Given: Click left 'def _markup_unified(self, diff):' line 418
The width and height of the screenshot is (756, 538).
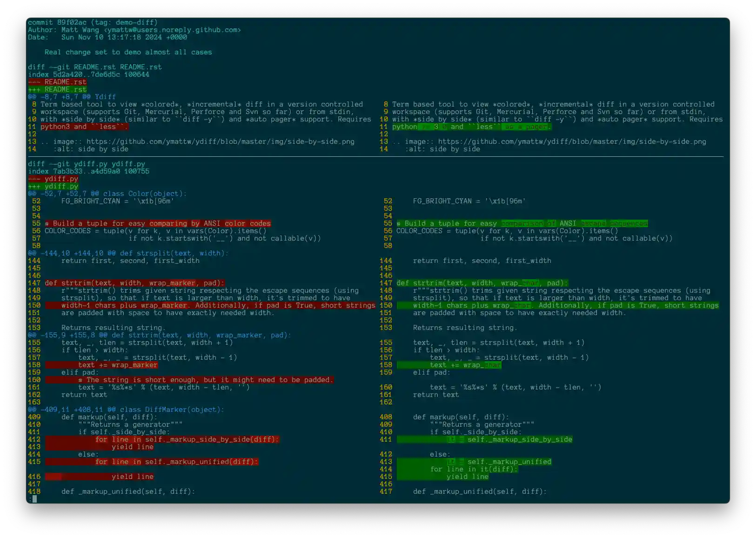Looking at the screenshot, I should (x=128, y=491).
